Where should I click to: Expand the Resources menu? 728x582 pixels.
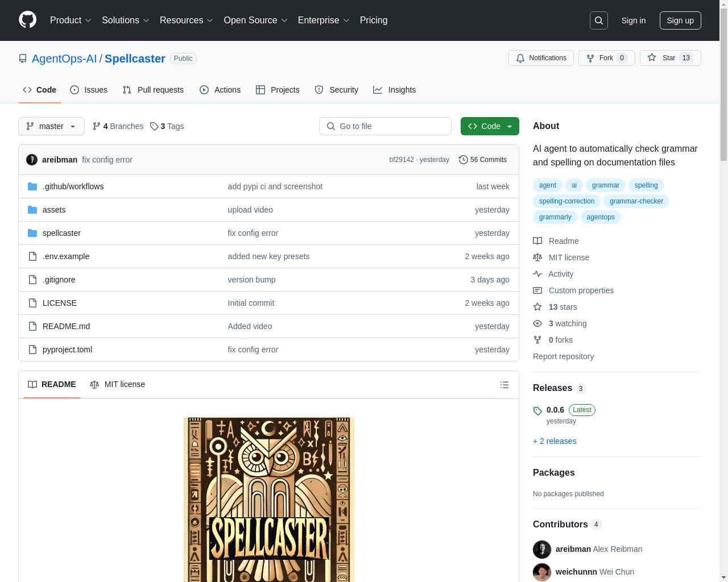(x=187, y=20)
